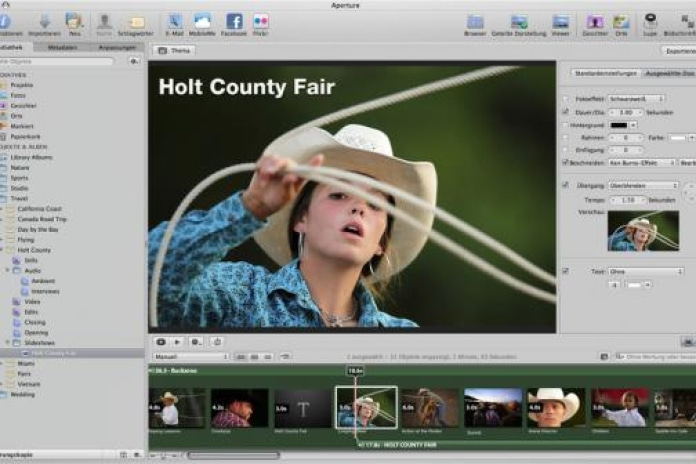Open Fotos in the library sidebar
The height and width of the screenshot is (464, 696).
pyautogui.click(x=18, y=95)
